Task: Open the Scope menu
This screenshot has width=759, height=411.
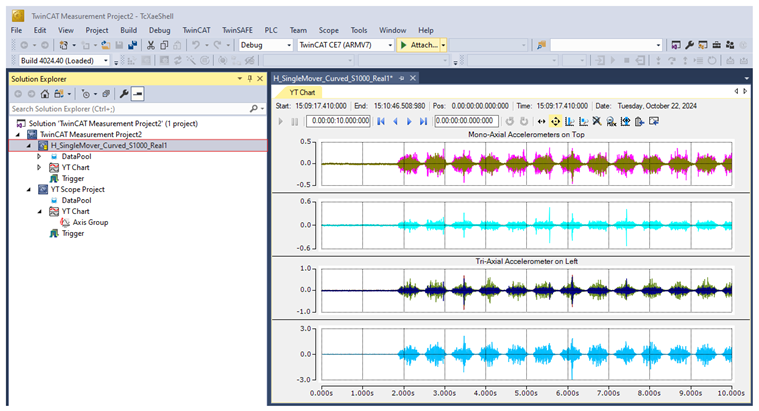Action: (329, 30)
